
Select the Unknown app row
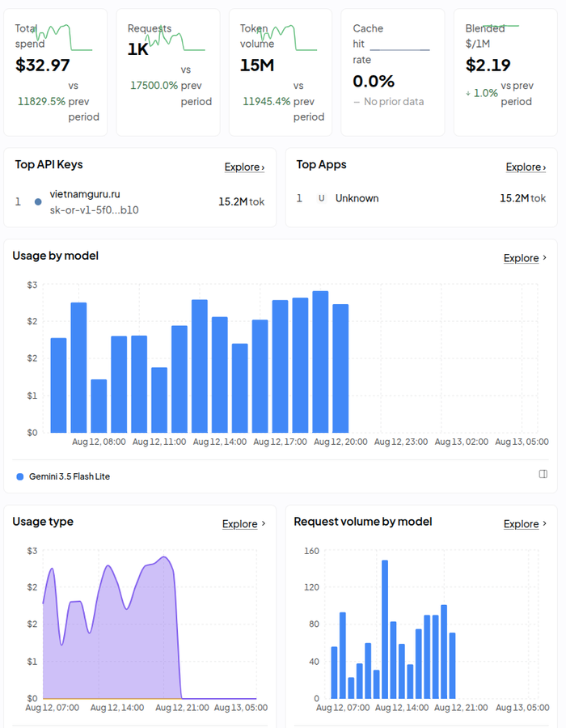click(x=421, y=199)
